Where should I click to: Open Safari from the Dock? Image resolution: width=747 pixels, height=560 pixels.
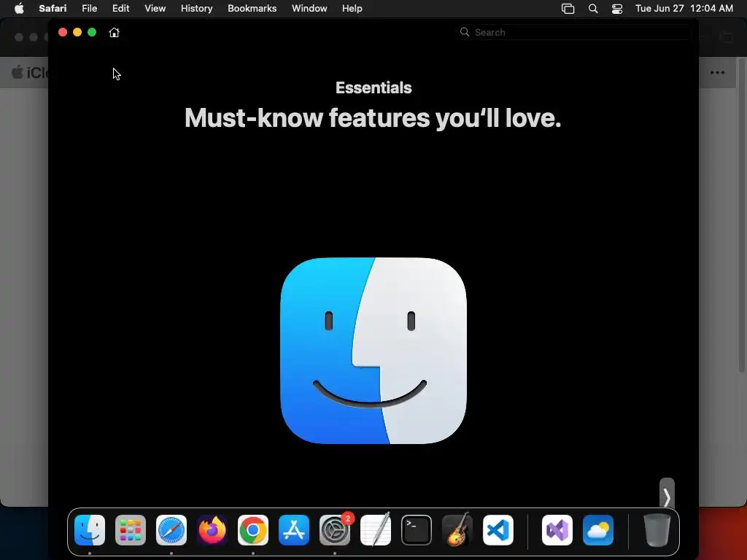pos(171,530)
